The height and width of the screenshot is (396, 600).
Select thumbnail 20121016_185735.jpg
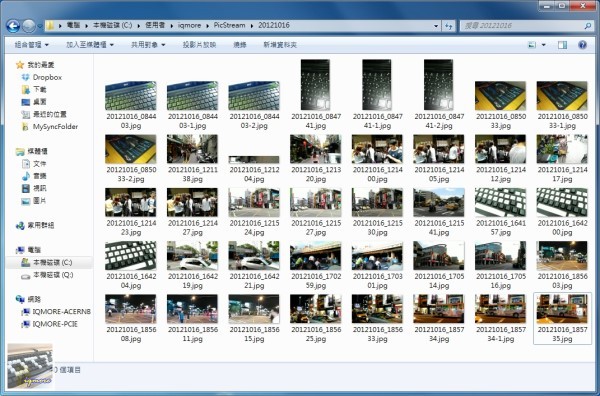tap(562, 308)
